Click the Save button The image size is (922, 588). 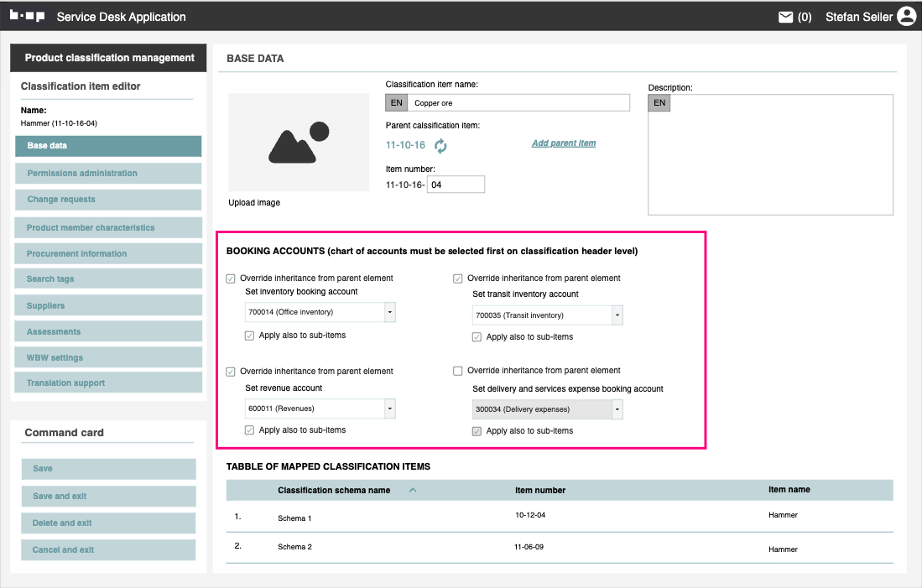(108, 469)
